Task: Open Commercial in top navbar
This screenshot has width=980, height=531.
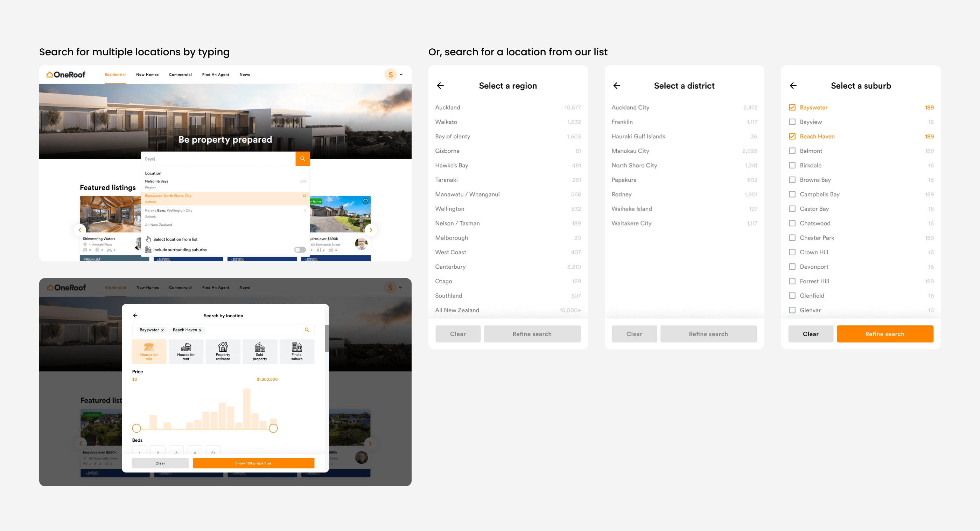Action: (x=180, y=75)
